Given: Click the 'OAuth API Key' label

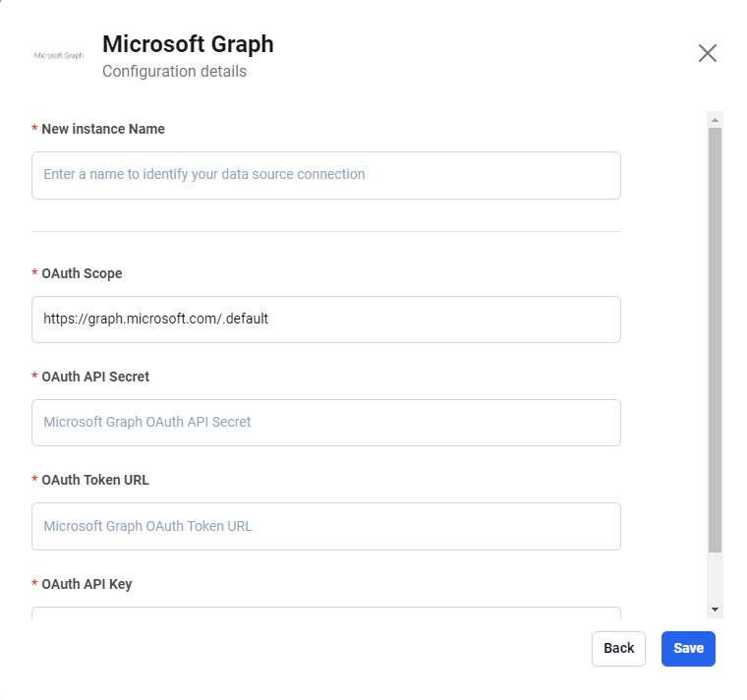Looking at the screenshot, I should point(86,585).
